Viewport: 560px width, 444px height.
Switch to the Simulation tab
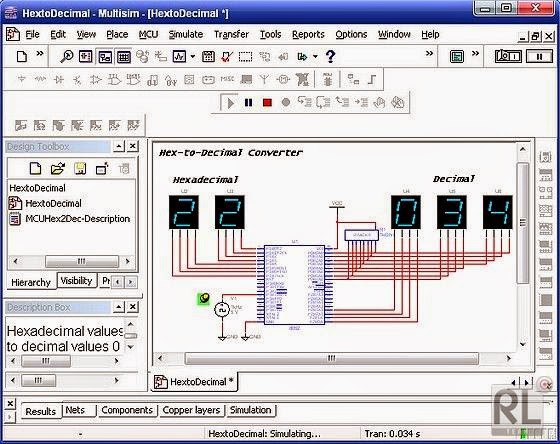click(250, 410)
